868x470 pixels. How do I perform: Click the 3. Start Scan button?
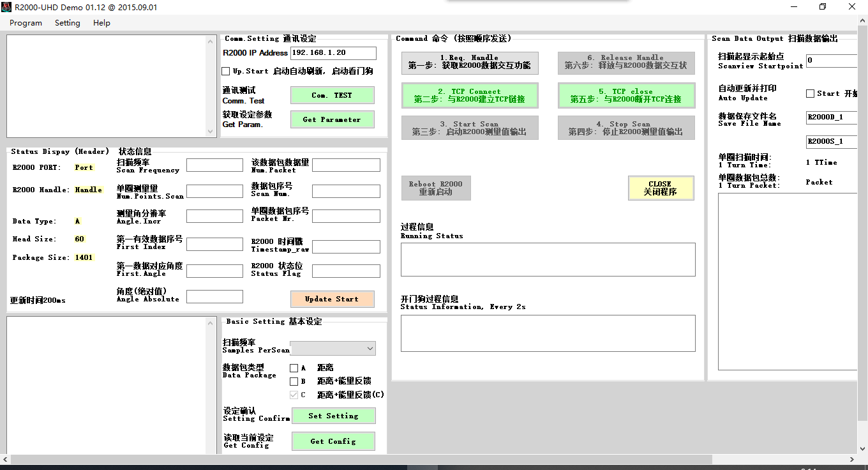tap(469, 128)
